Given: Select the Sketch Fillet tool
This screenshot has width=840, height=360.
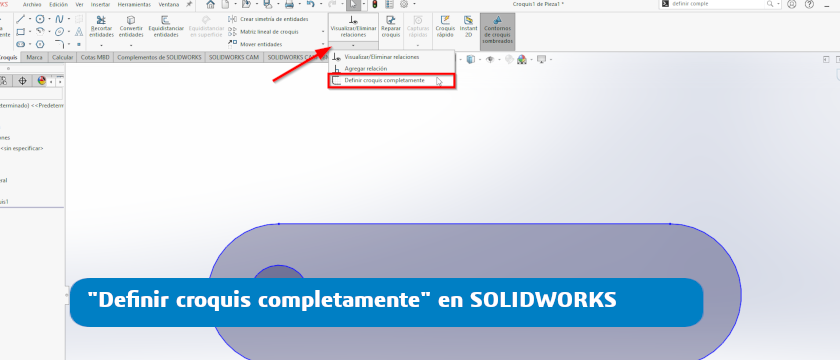Looking at the screenshot, I should coord(59,44).
